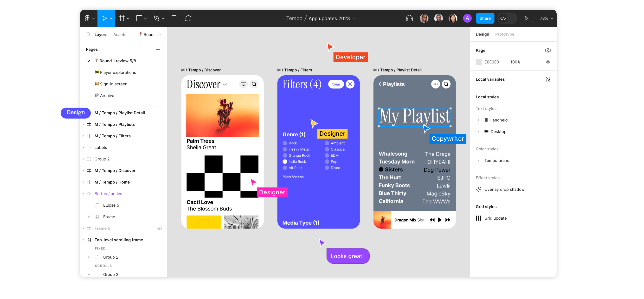
Task: Switch to the Prototype tab
Action: tap(504, 34)
